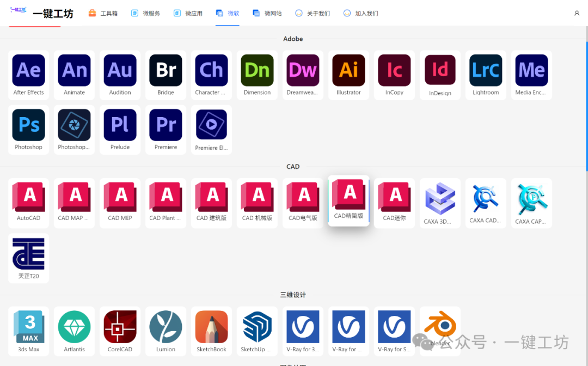The width and height of the screenshot is (588, 366).
Task: Click the V-Ray for SketchUp icon
Action: (x=394, y=331)
